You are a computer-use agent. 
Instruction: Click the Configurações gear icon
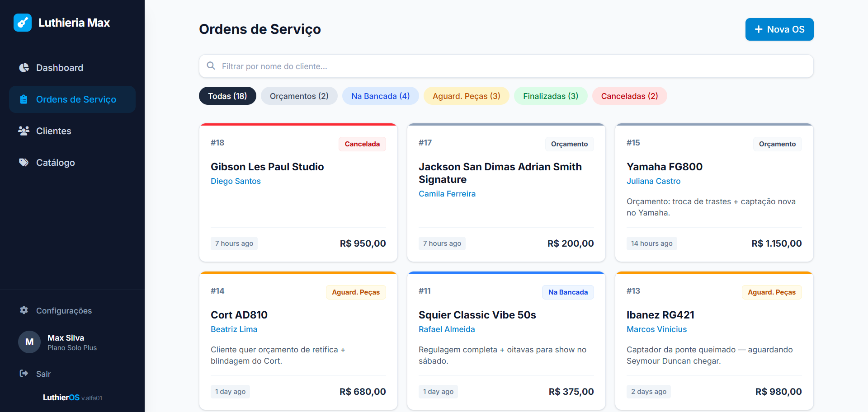pyautogui.click(x=24, y=310)
